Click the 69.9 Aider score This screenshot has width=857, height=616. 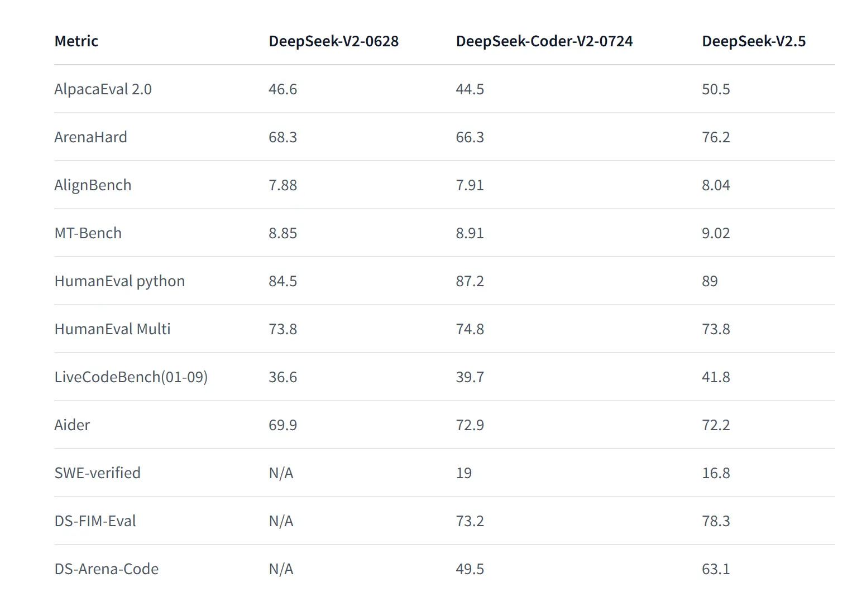[x=283, y=425]
